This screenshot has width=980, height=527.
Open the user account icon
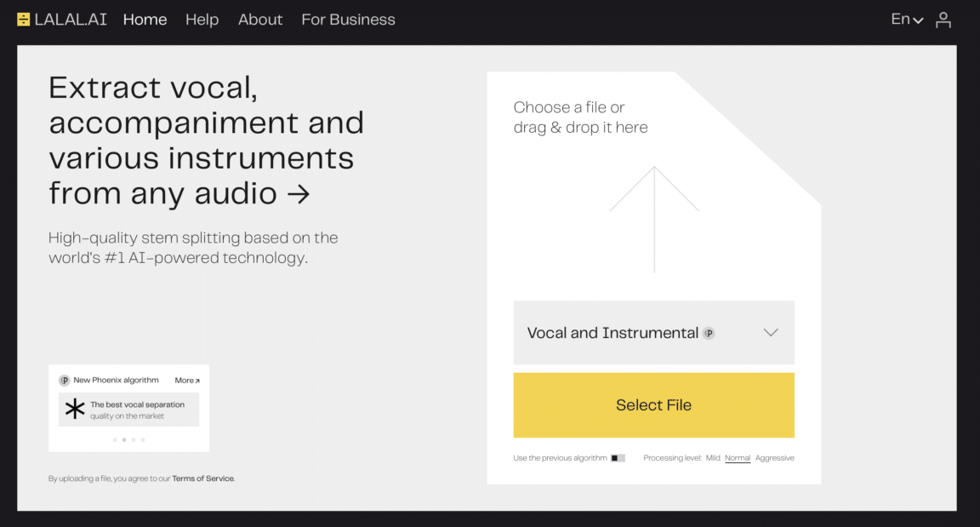[943, 19]
